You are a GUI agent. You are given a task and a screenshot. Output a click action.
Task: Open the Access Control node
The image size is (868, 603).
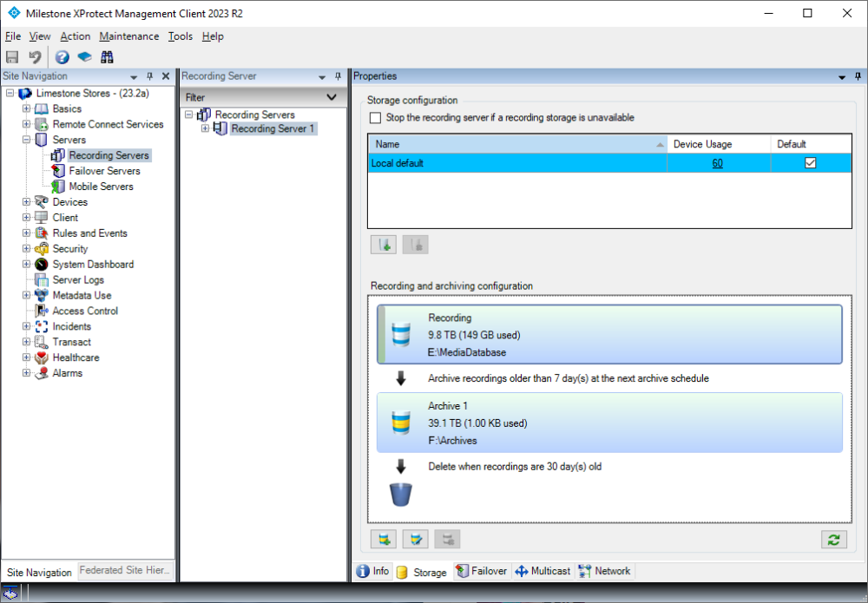pos(85,311)
